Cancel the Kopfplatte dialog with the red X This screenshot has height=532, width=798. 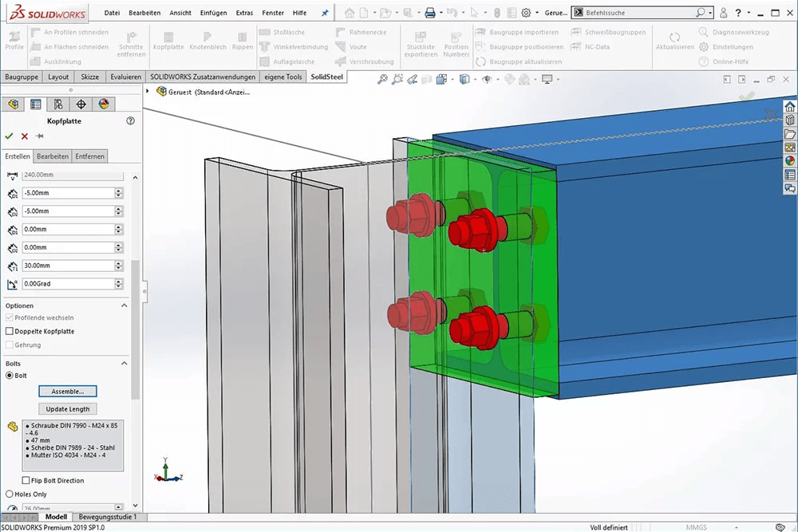coord(23,136)
